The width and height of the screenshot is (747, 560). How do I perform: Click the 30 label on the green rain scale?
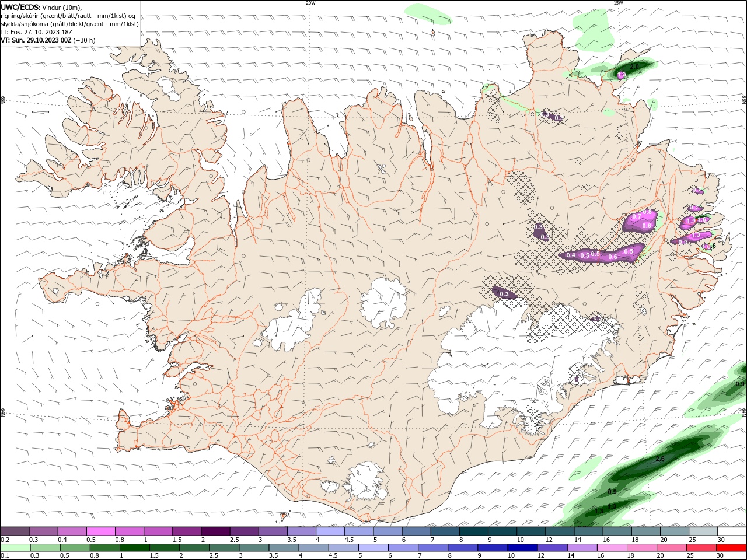[721, 555]
